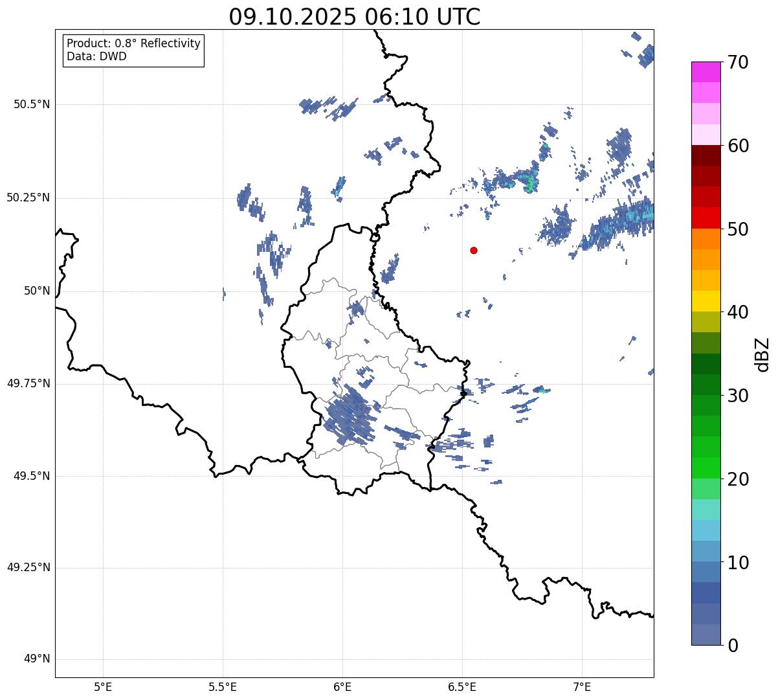Select the "Product: 0.8° Reflectivity" legend text
Viewport: 778px width, 700px height.
(x=134, y=43)
